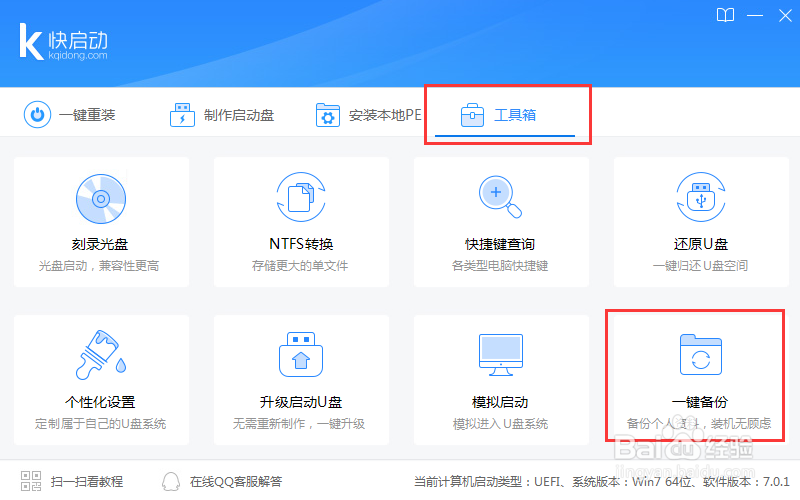Open the 刻录光盘 disc icon
This screenshot has width=800, height=500.
coord(101,198)
